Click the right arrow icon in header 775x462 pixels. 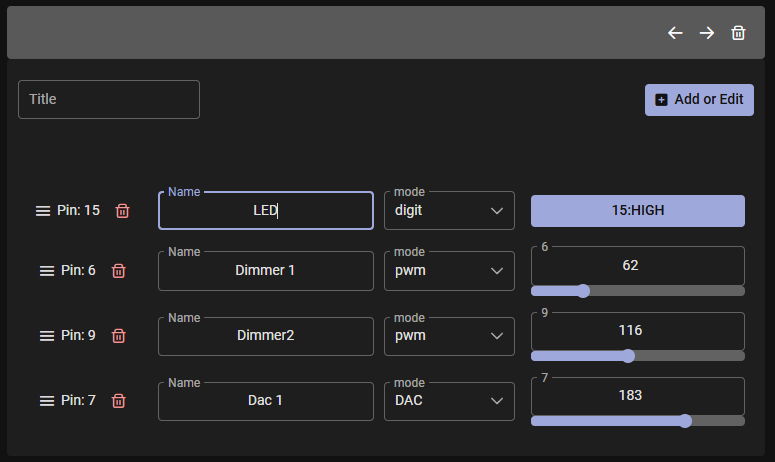click(707, 33)
